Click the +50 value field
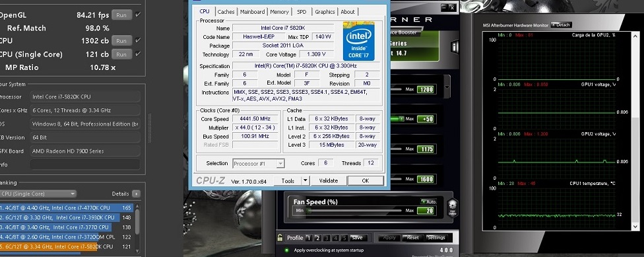This screenshot has width=644, height=257. click(x=426, y=119)
